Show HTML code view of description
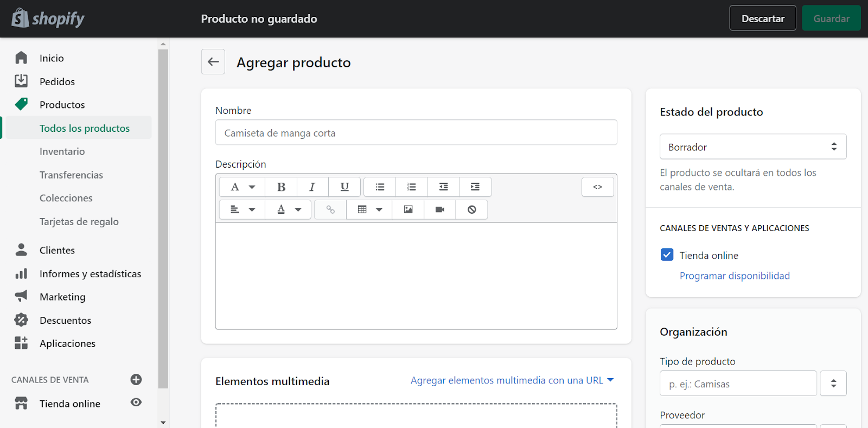The height and width of the screenshot is (428, 868). pos(597,187)
